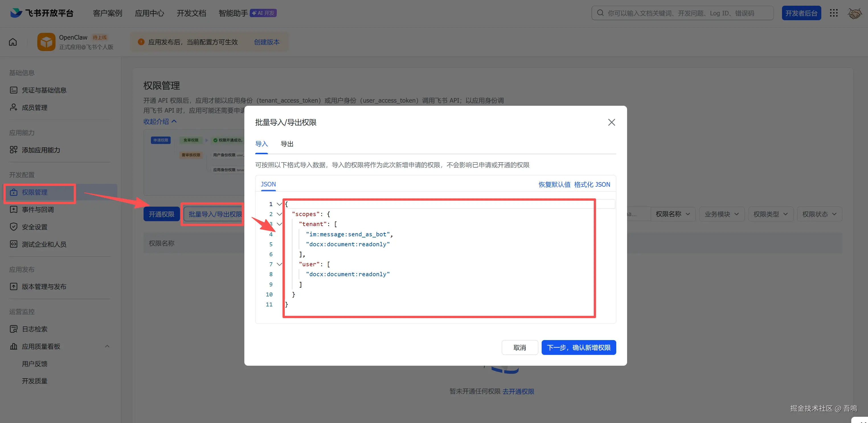Open the nine-dot apps grid icon

pos(834,13)
